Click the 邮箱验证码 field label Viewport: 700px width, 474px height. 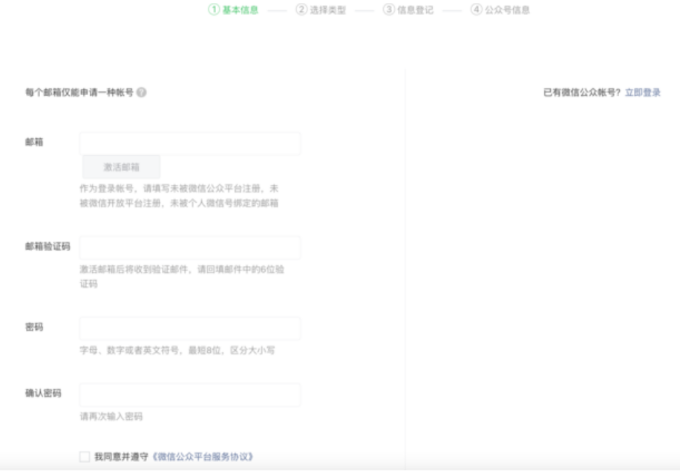click(x=43, y=246)
